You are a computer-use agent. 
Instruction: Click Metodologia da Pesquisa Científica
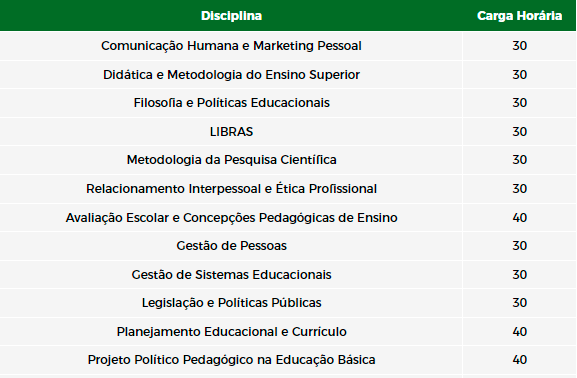[x=231, y=160]
